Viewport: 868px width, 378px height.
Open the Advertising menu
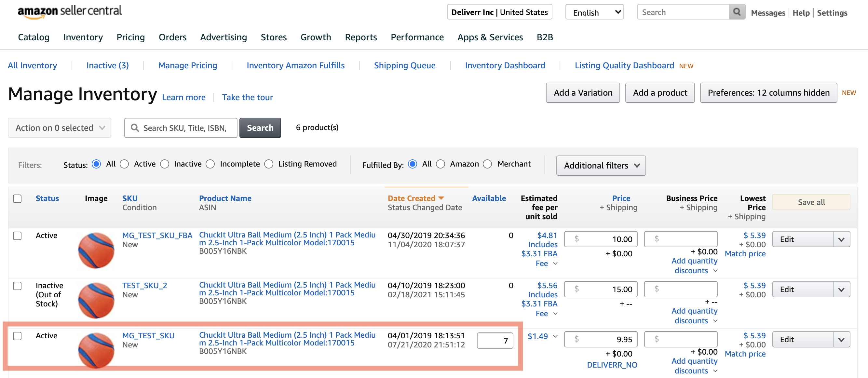(x=224, y=37)
